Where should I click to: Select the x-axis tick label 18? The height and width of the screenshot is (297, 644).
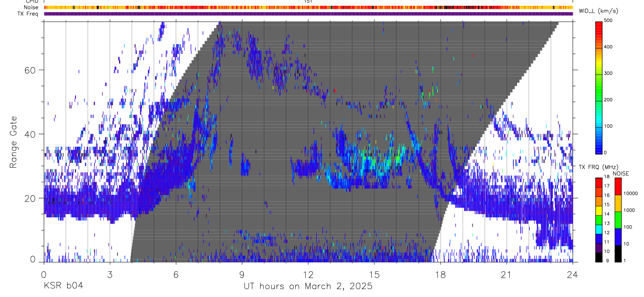(x=441, y=274)
